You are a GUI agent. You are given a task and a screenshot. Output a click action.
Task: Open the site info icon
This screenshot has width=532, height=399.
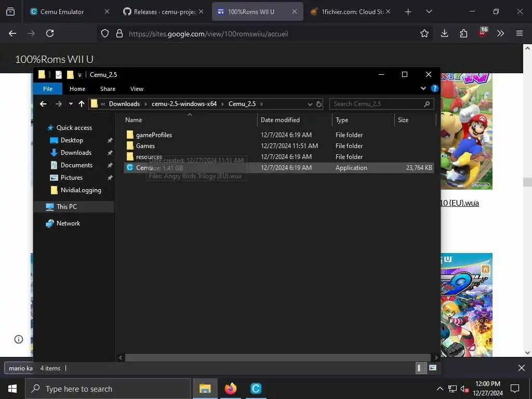point(19,339)
